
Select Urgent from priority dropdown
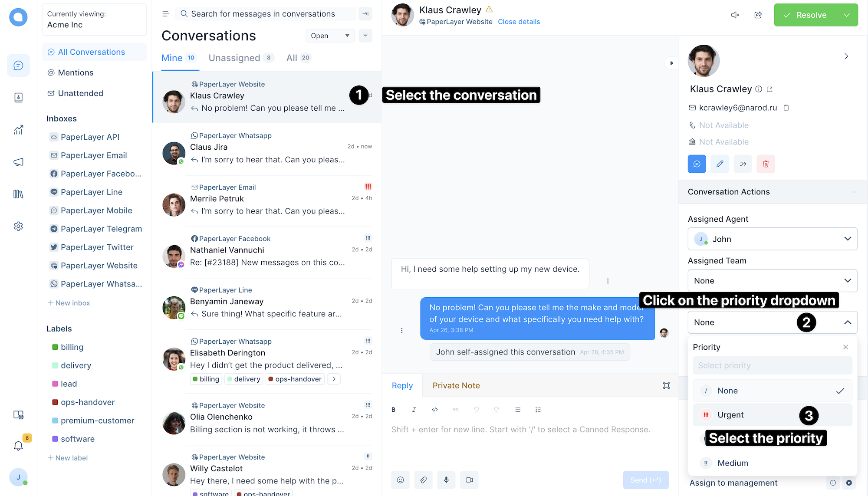730,414
